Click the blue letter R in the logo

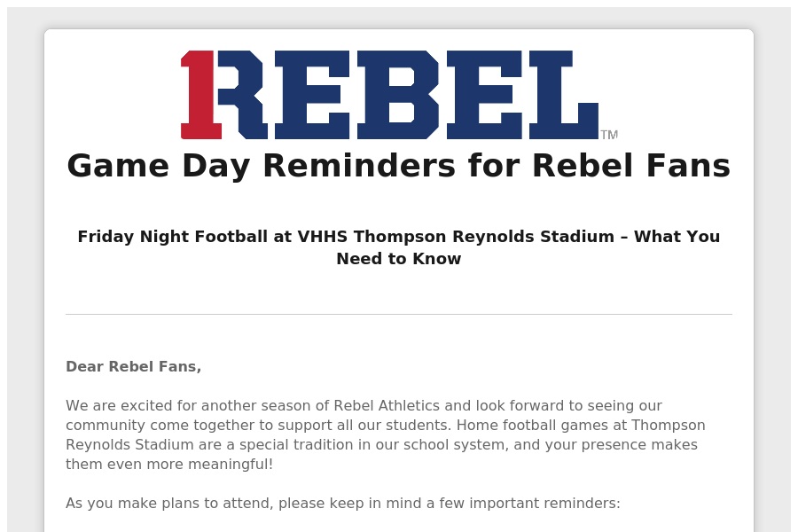(241, 95)
